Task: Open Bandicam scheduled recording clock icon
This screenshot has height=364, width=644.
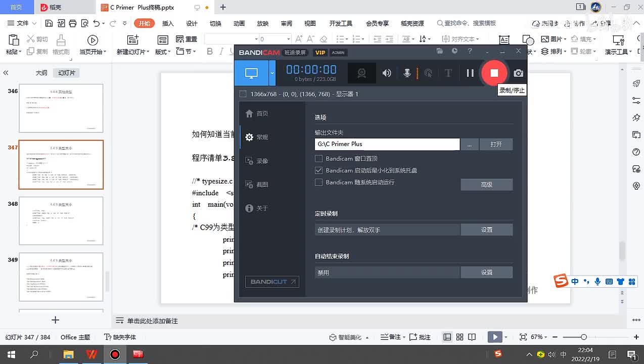Action: coord(454,51)
